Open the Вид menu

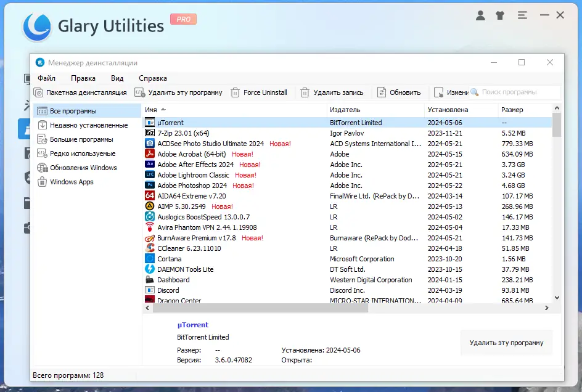[x=117, y=78]
